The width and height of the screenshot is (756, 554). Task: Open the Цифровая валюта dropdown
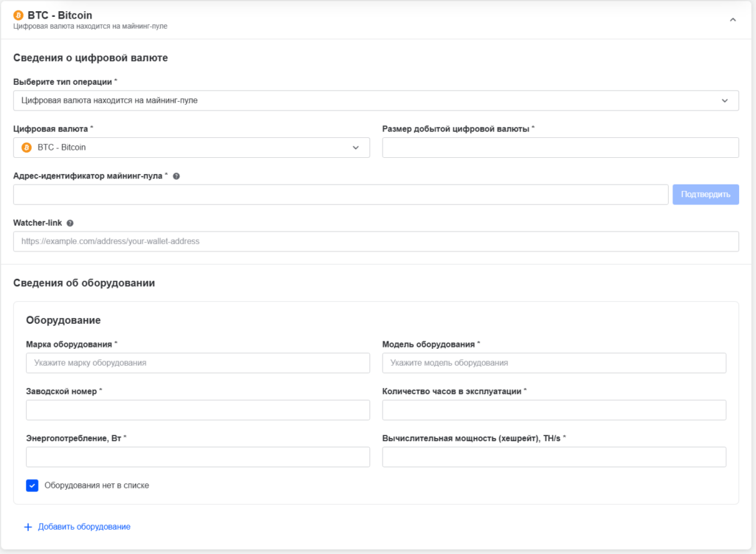click(x=191, y=148)
